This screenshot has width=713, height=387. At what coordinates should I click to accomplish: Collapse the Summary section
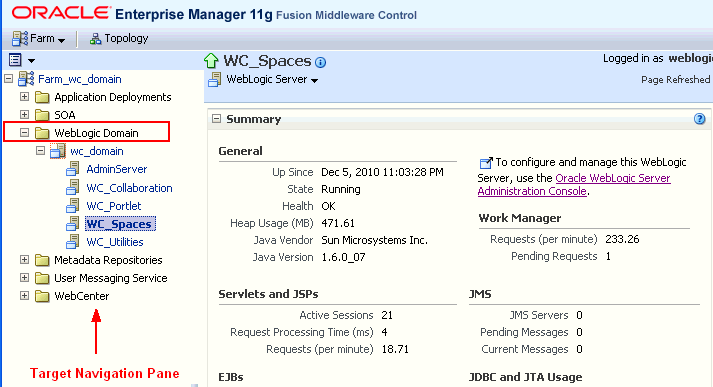pyautogui.click(x=216, y=119)
